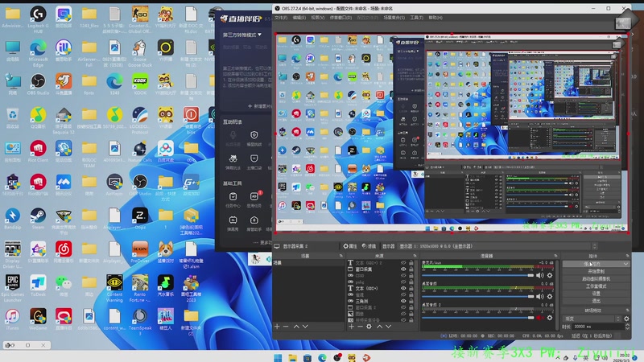Open the 工具(T) menu in OBS

click(x=416, y=18)
